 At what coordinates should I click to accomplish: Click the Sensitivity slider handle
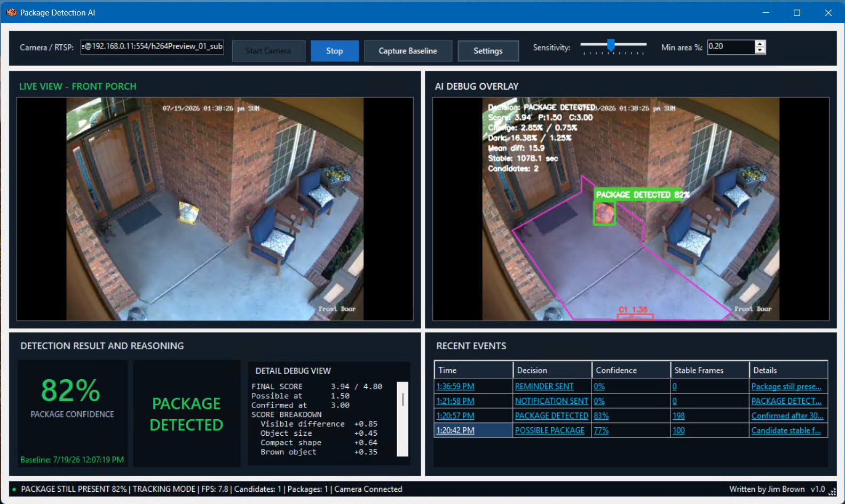pos(611,45)
